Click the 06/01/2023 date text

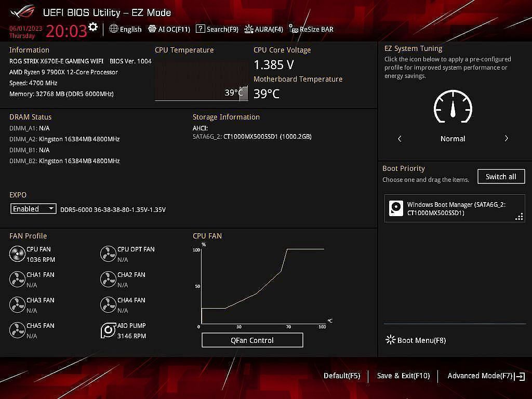(26, 28)
